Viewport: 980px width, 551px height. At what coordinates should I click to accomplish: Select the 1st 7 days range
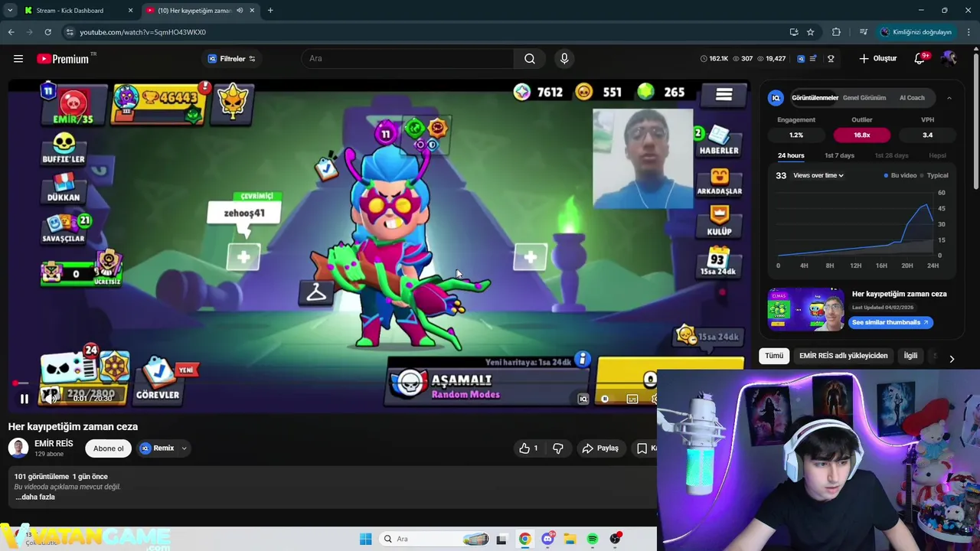tap(839, 155)
